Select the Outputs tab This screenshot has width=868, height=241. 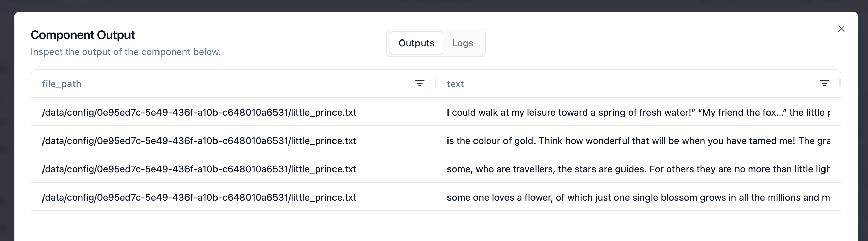coord(416,43)
